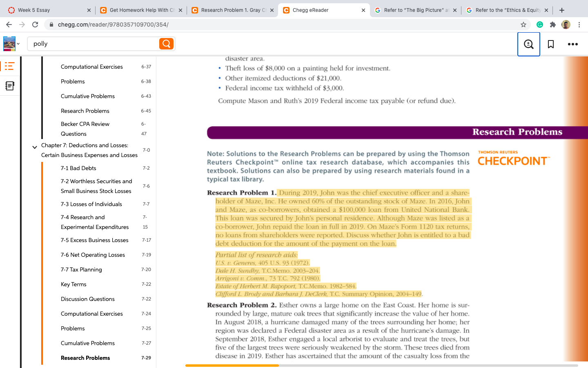
Task: Open a new browser tab
Action: coord(562,10)
